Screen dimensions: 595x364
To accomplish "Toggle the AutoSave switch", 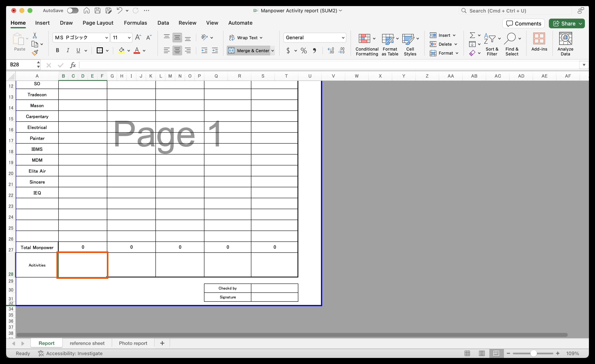I will [x=73, y=11].
